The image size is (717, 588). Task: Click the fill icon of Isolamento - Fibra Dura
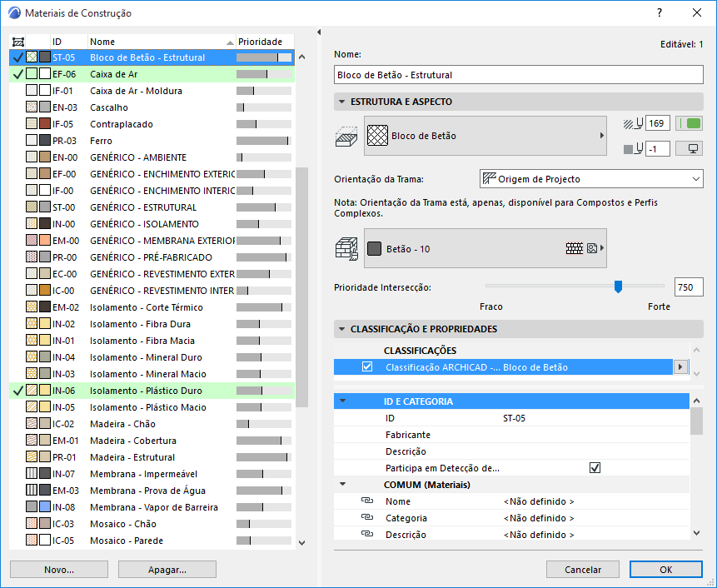(32, 324)
